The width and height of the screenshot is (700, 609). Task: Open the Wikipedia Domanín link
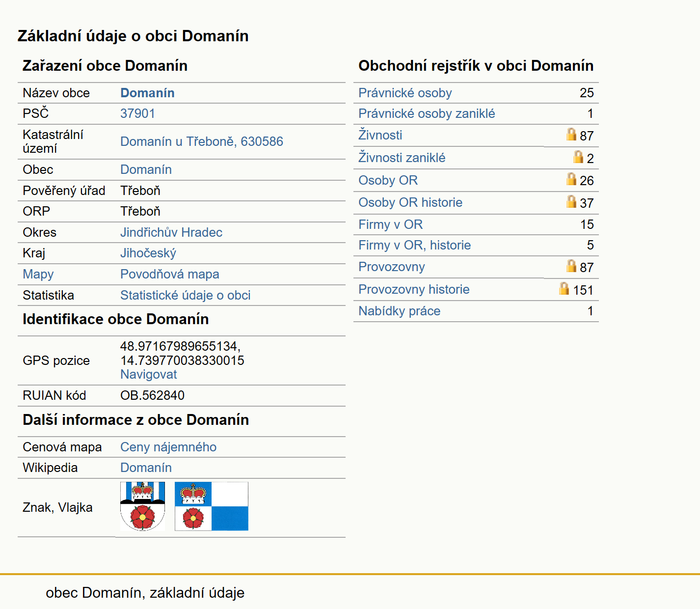(146, 468)
